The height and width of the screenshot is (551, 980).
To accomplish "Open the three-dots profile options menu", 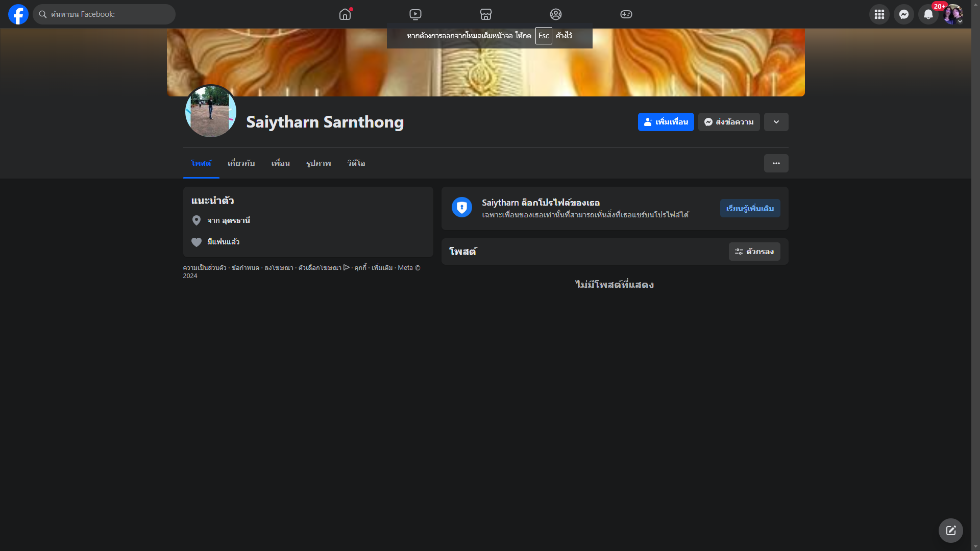I will pyautogui.click(x=776, y=163).
